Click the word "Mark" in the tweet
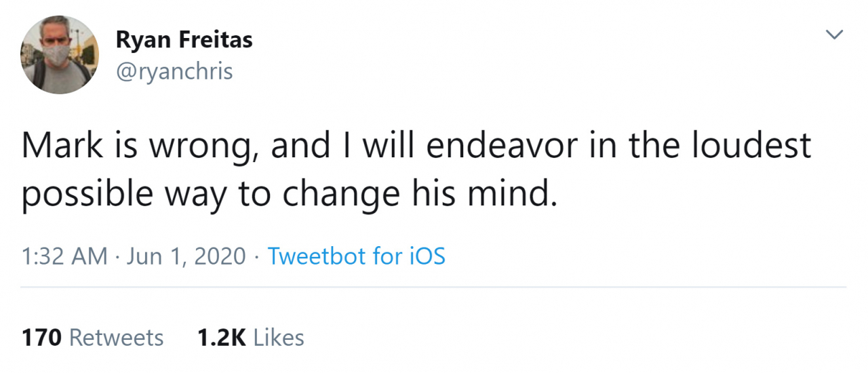 62,147
